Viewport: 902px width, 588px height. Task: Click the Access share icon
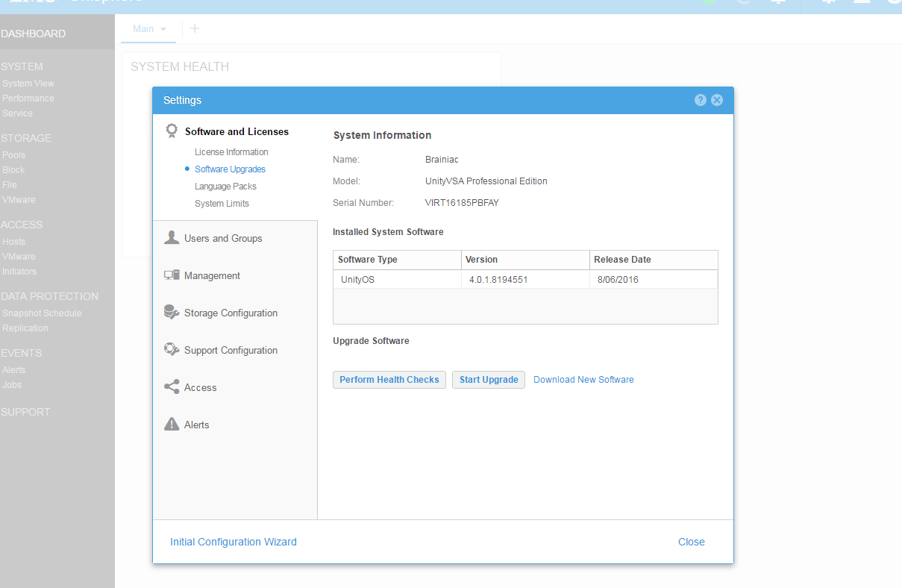coord(172,387)
